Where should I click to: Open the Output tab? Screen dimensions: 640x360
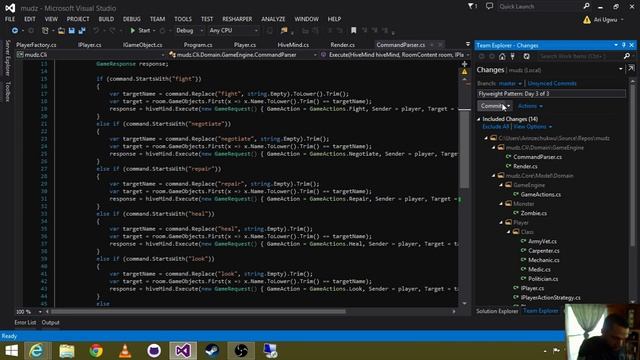(x=50, y=323)
